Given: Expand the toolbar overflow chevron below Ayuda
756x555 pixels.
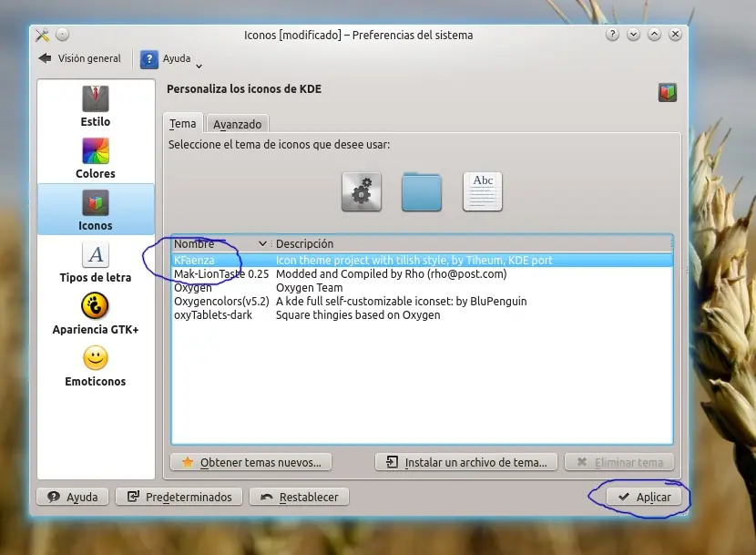Looking at the screenshot, I should click(x=199, y=67).
